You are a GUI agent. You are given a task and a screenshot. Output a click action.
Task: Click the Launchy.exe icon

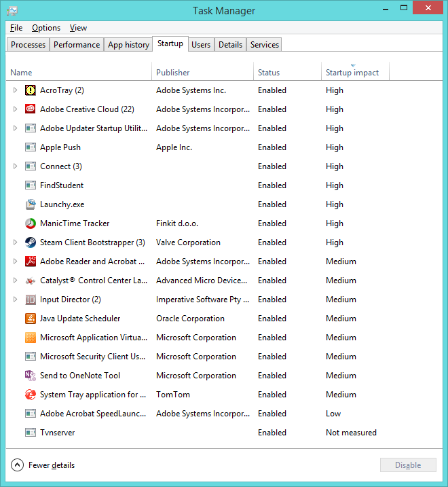(31, 204)
